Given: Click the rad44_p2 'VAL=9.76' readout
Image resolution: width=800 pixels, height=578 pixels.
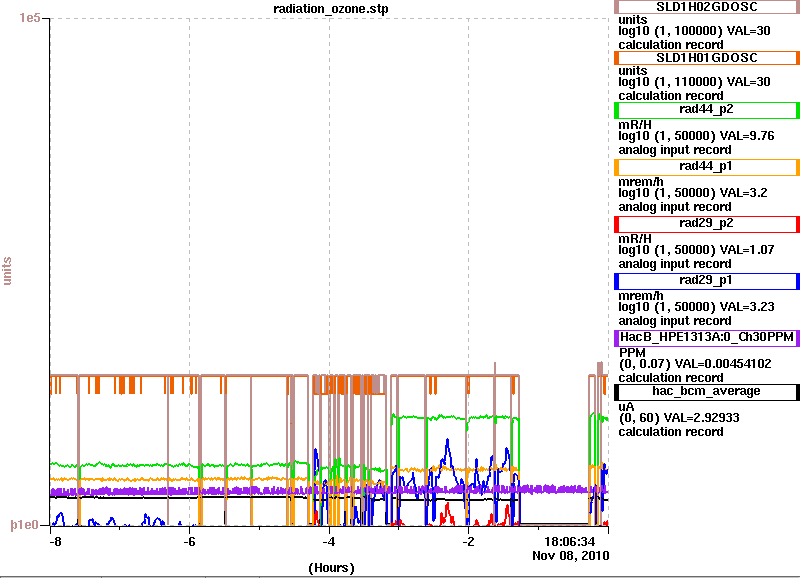Looking at the screenshot, I should tap(746, 136).
